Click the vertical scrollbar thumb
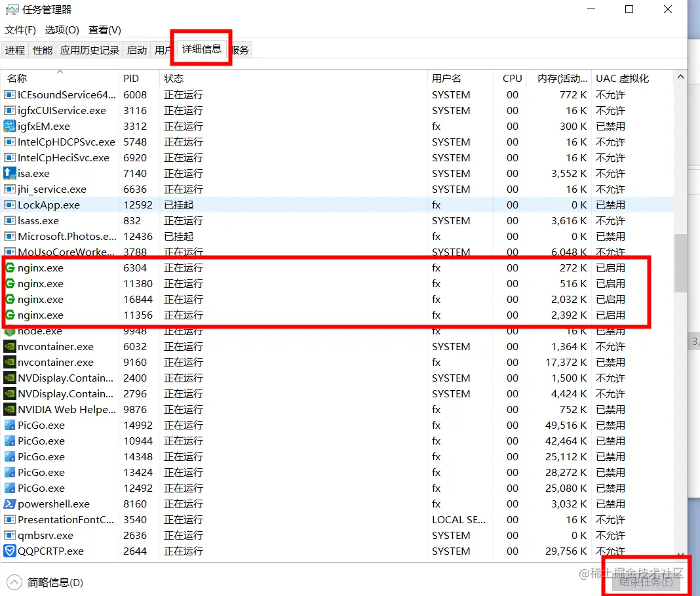 pyautogui.click(x=680, y=264)
